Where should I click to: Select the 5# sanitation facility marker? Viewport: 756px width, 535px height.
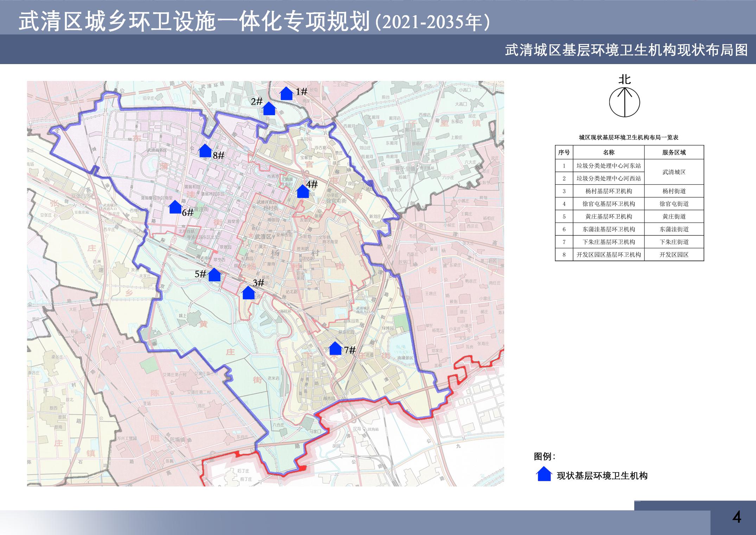click(214, 275)
